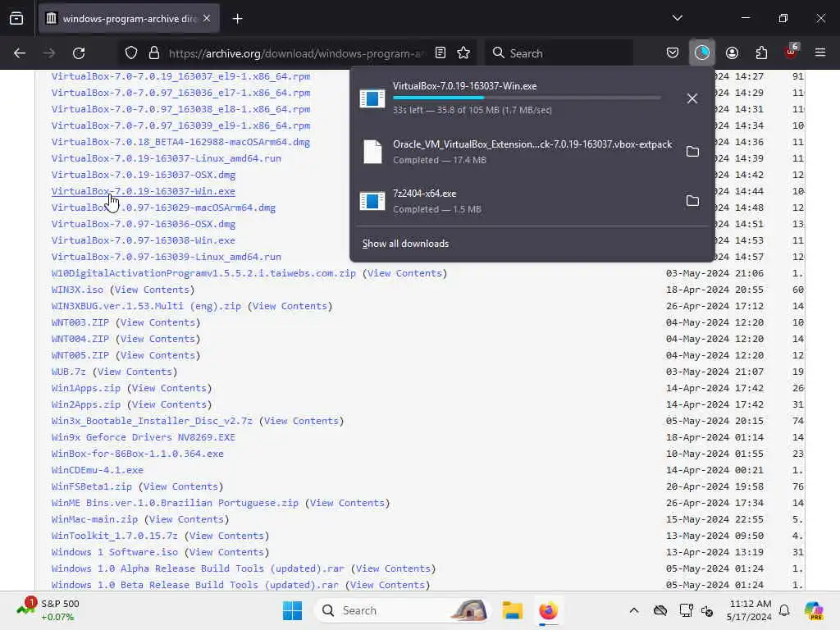Select the windows-program-archive tab
The height and width of the screenshot is (630, 840).
(x=129, y=19)
